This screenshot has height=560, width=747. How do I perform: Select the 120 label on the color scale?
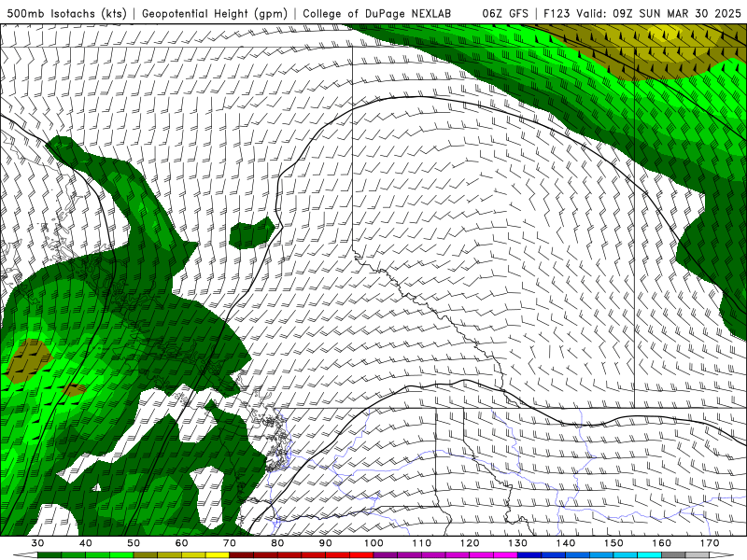tap(470, 543)
